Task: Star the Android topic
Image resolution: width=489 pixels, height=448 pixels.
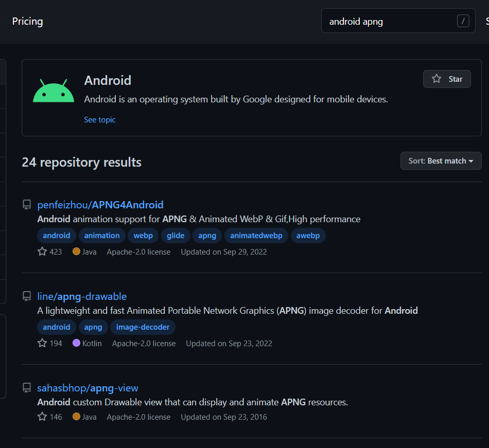Action: [x=447, y=79]
